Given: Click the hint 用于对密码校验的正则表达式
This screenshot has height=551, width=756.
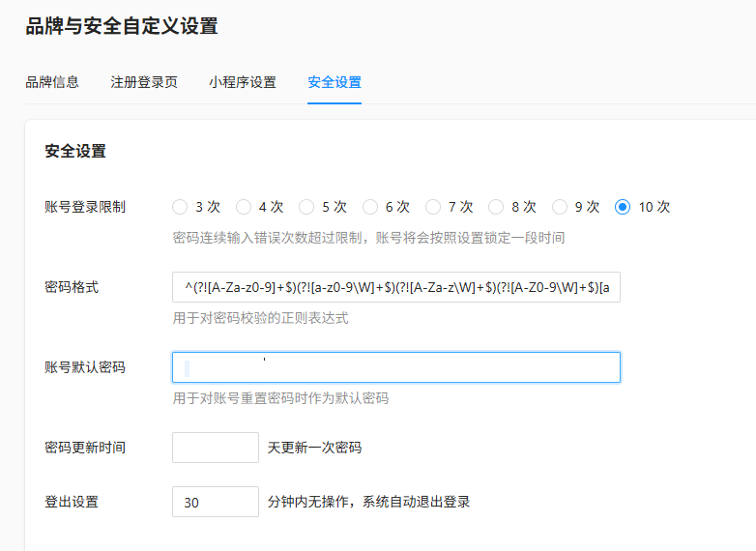Looking at the screenshot, I should 260,318.
